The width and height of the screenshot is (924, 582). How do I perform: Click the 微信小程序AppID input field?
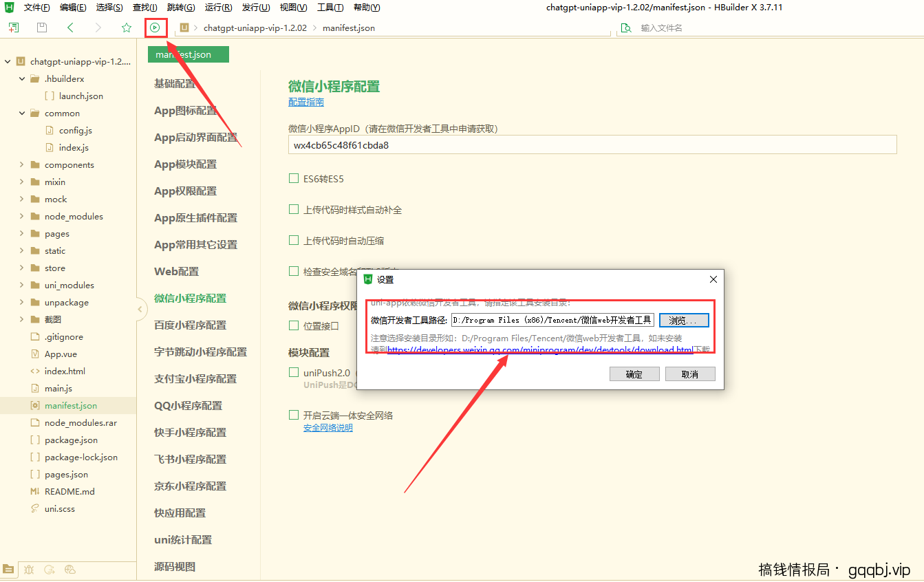coord(593,144)
